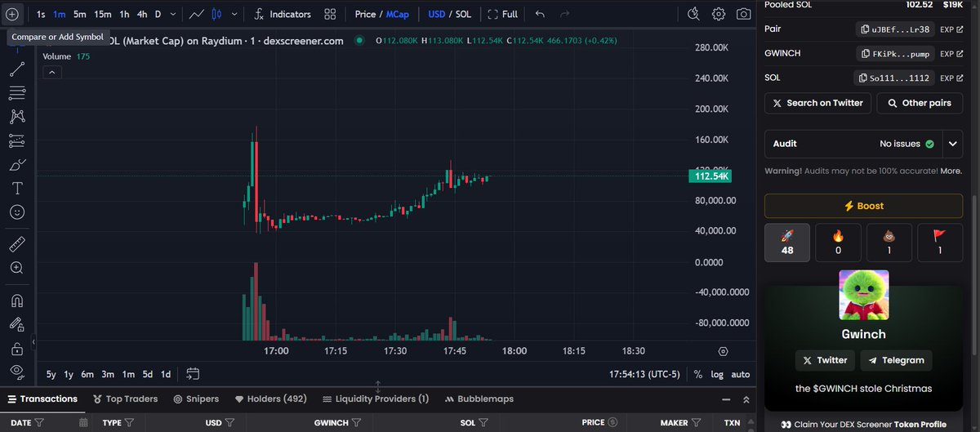Image resolution: width=980 pixels, height=432 pixels.
Task: Open the layout setup grid icon
Action: [x=330, y=14]
